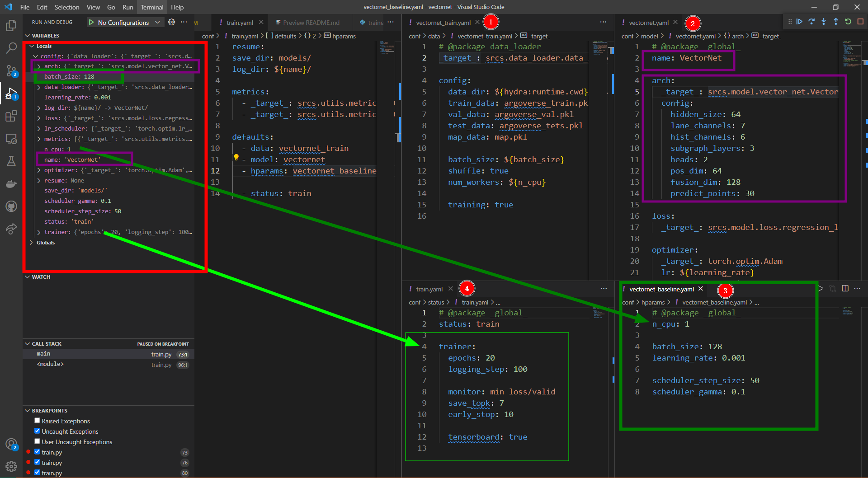
Task: Open the Explorer view in activity bar
Action: 11,26
